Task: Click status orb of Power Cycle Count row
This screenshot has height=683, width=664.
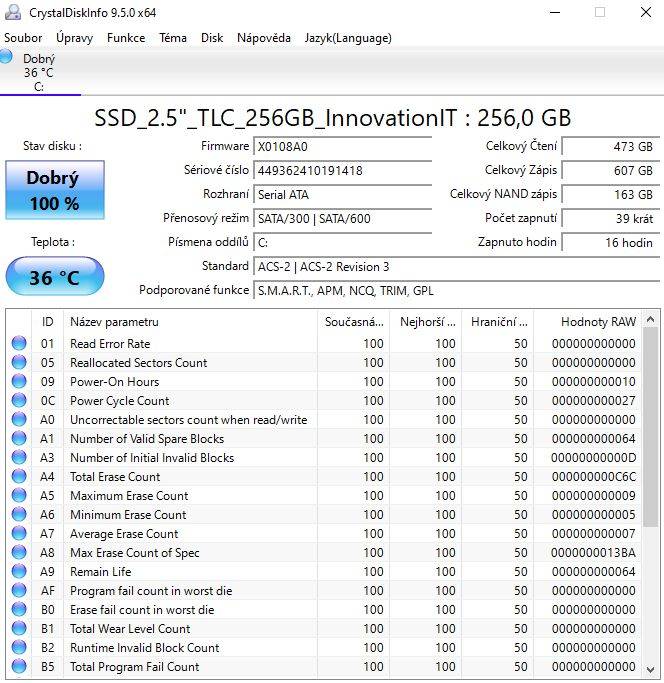Action: click(19, 400)
